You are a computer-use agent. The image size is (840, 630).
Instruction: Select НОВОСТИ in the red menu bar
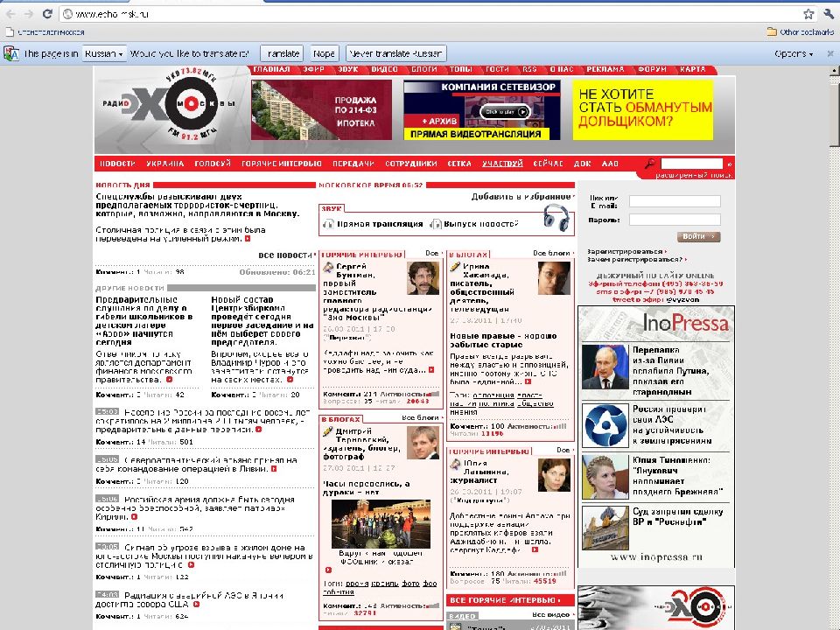point(116,164)
